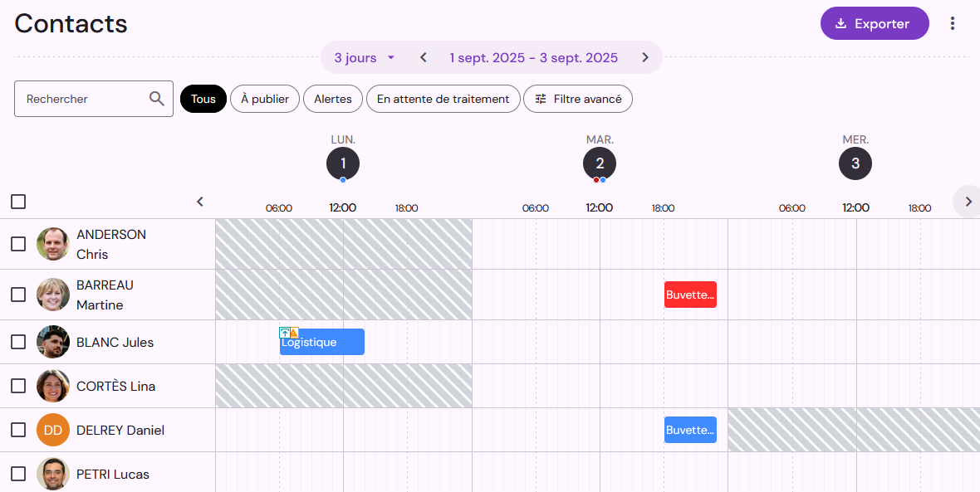Click the warning icon on the Logistique shift

click(x=294, y=333)
